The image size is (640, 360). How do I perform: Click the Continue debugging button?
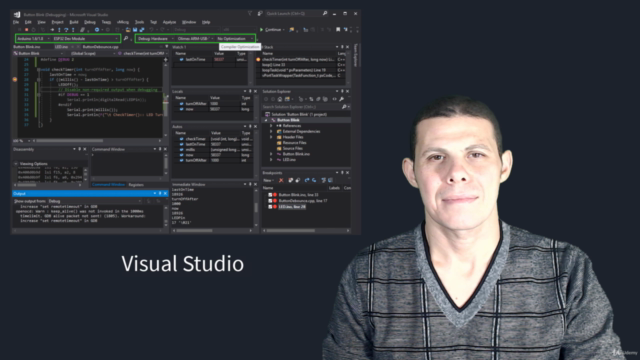click(271, 30)
